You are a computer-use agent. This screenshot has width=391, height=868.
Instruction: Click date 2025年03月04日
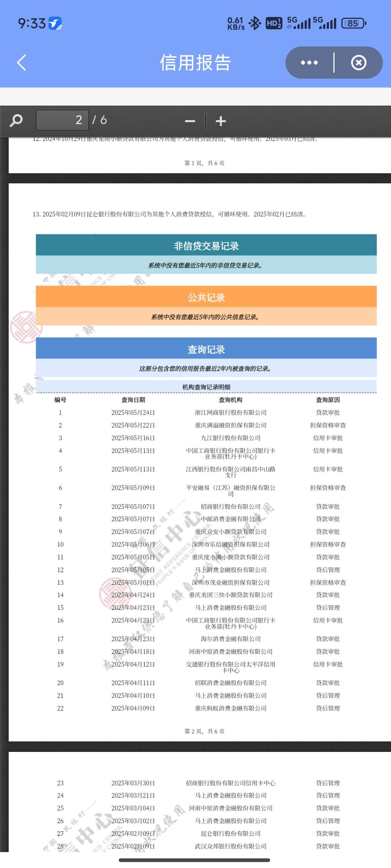(133, 808)
